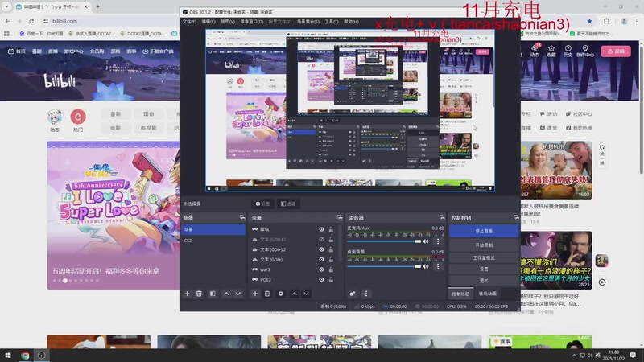Enable 工作室模式 studio mode
Viewport: 644px width, 362px height.
pyautogui.click(x=484, y=257)
